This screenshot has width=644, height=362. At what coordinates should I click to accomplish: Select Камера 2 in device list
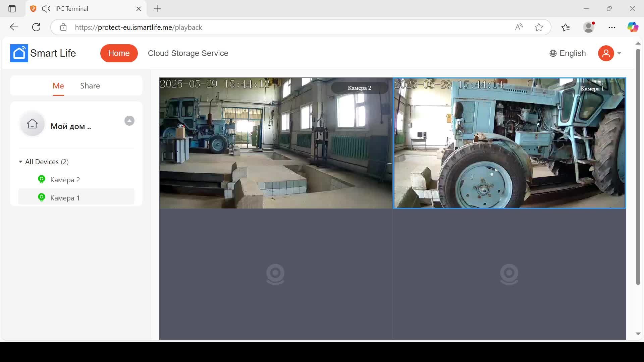tap(76, 180)
